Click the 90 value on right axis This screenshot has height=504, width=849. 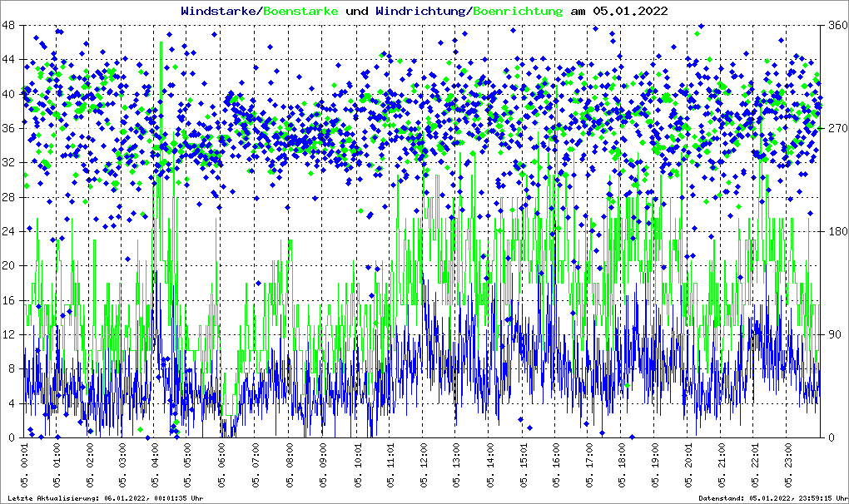click(x=832, y=334)
